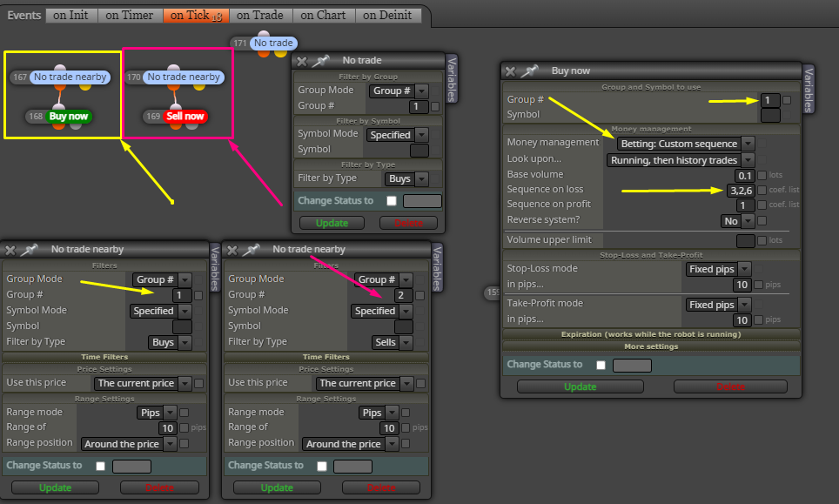Switch to the on Chart event tab
Image resolution: width=839 pixels, height=504 pixels.
(324, 16)
